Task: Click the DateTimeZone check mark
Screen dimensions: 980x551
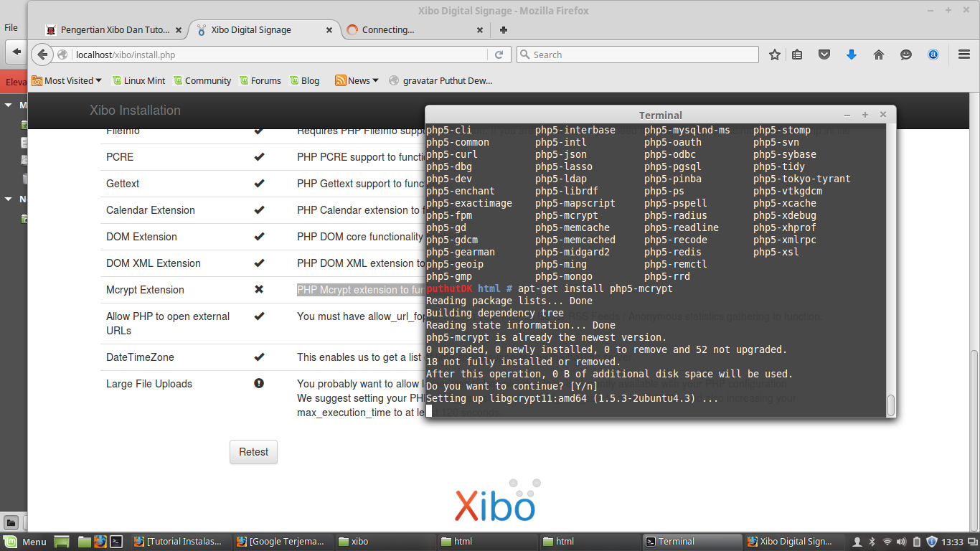Action: 259,357
